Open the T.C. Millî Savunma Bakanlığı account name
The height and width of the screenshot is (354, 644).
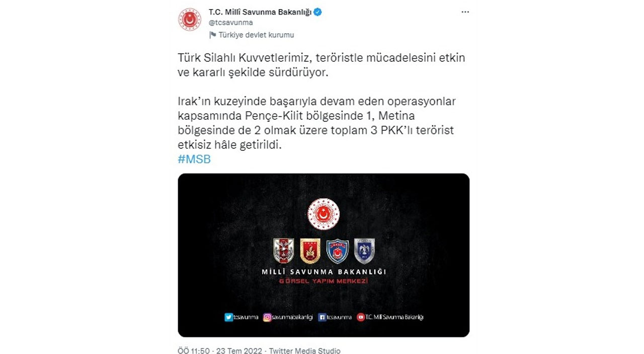(x=260, y=12)
